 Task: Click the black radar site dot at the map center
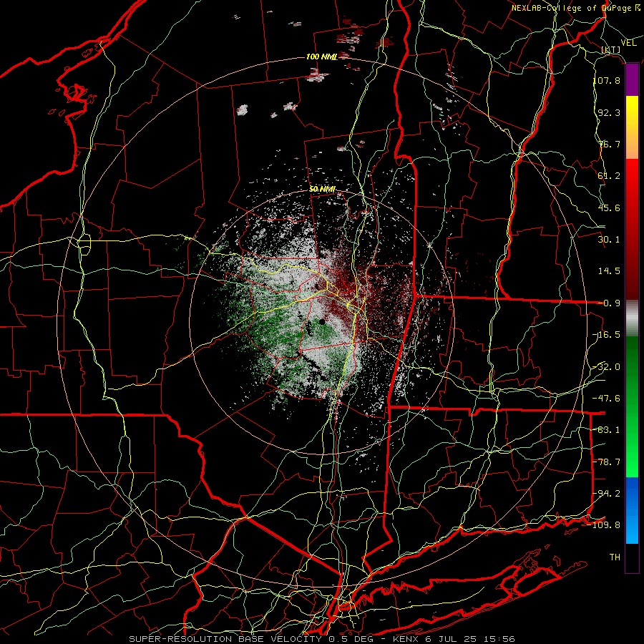(323, 322)
